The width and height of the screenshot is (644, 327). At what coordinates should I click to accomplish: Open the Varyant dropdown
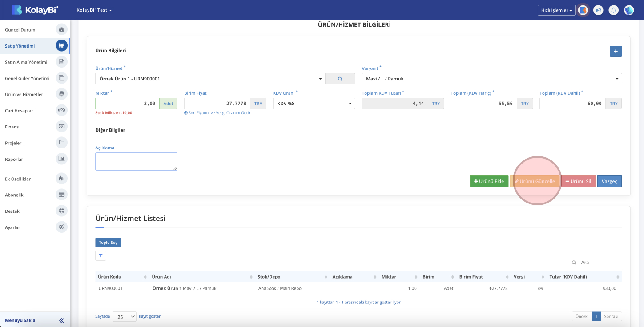pos(491,79)
